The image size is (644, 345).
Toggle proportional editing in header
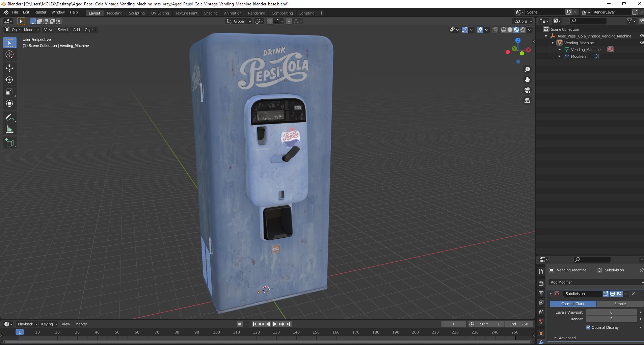point(289,21)
